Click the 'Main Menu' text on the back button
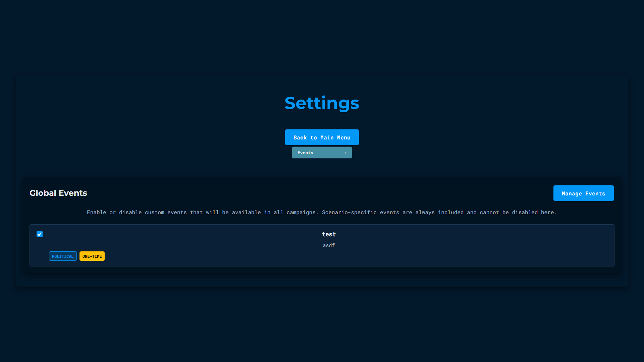Screen dimensions: 644x362 pos(335,138)
